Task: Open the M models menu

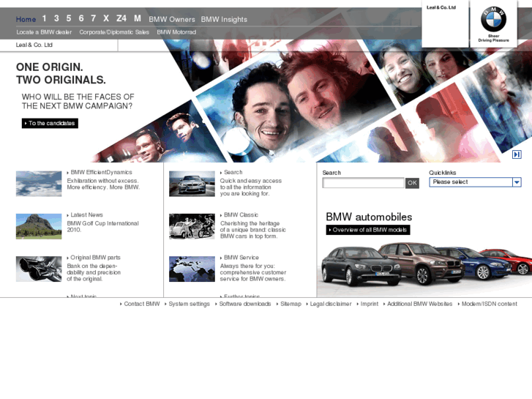Action: pos(138,18)
